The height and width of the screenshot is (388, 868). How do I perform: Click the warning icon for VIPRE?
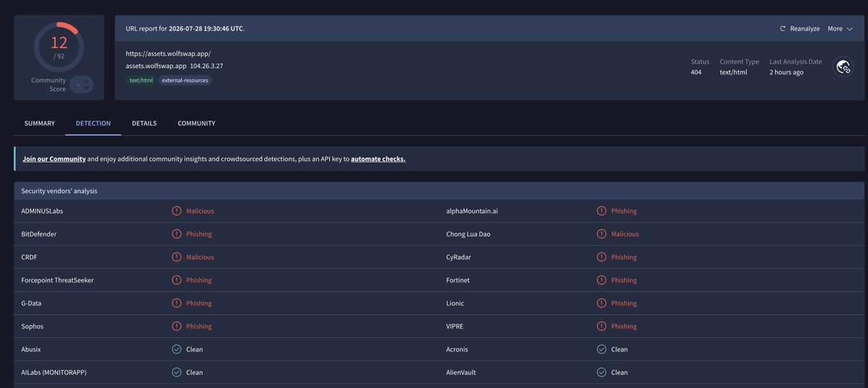(x=602, y=327)
